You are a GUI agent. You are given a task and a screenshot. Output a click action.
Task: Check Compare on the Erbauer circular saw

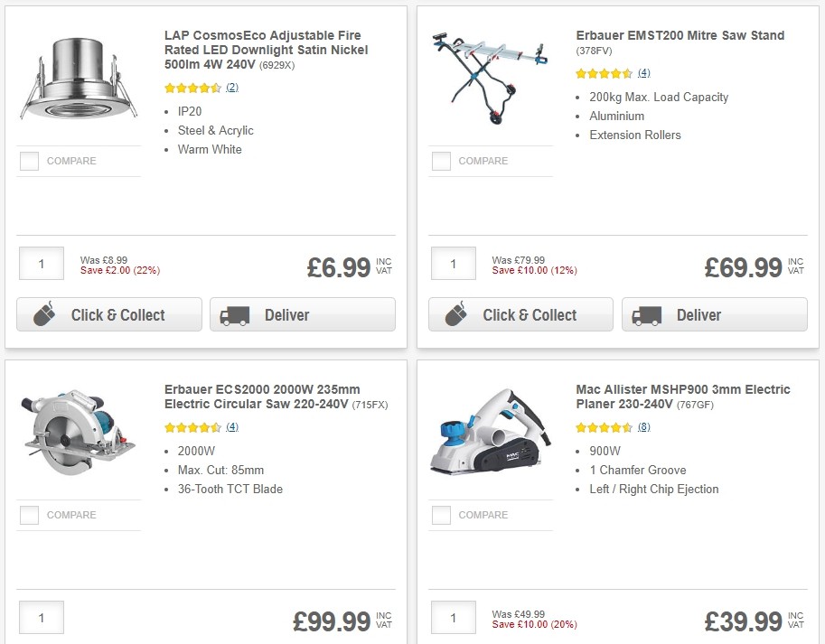(x=29, y=515)
